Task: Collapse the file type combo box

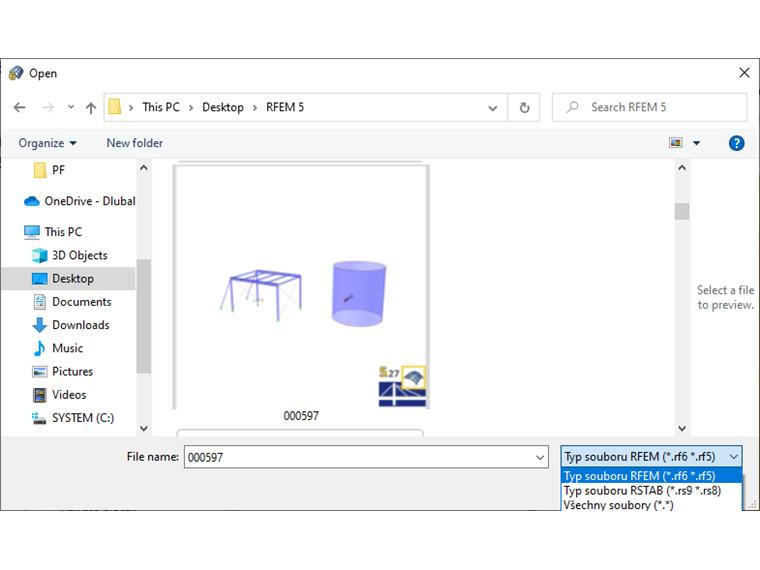Action: point(734,457)
